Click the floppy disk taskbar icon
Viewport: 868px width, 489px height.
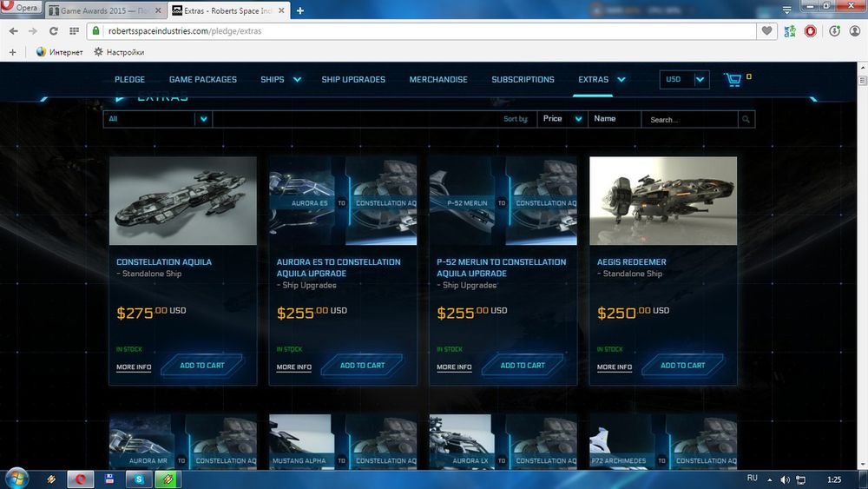click(x=109, y=479)
